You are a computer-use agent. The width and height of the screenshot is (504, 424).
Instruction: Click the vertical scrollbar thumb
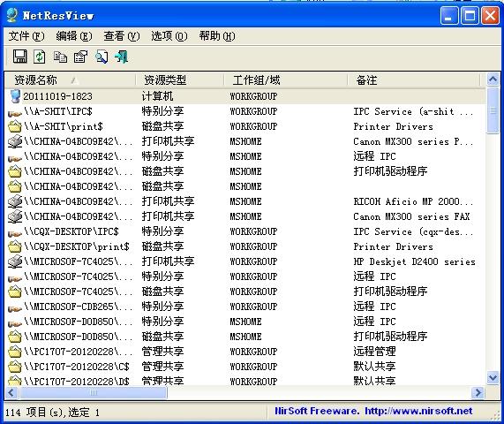tap(493, 110)
